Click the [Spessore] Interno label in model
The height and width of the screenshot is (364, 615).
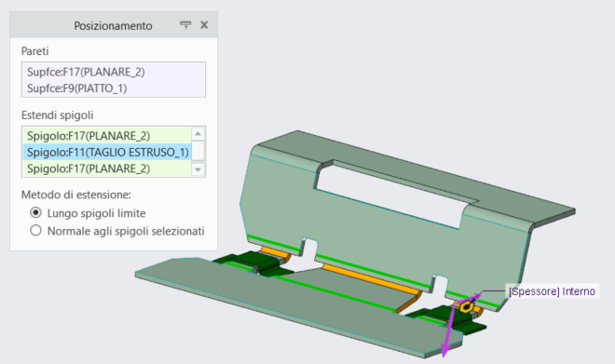(x=552, y=291)
